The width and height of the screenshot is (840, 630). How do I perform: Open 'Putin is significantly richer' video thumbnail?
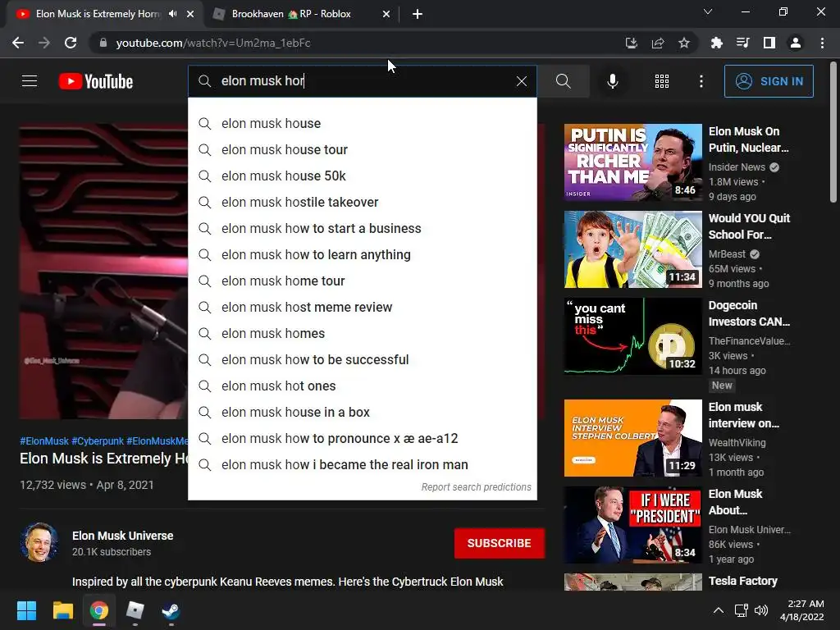click(632, 162)
